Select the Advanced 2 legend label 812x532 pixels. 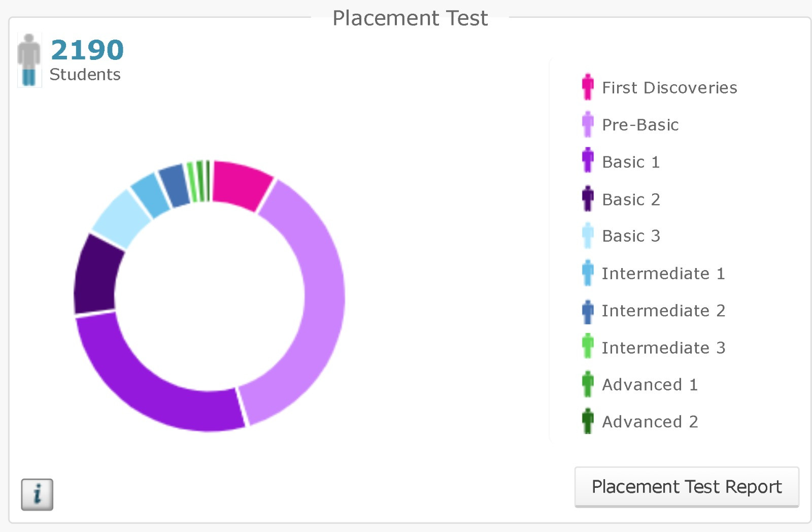point(650,422)
